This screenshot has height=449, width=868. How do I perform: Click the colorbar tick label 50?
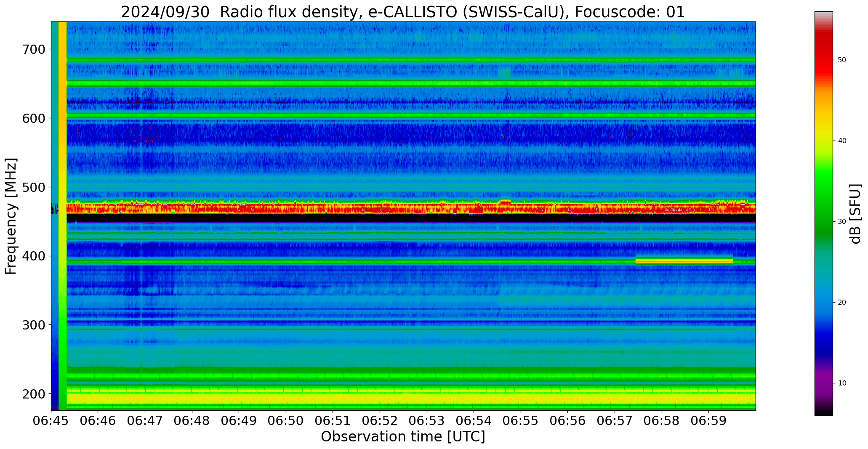tap(842, 60)
